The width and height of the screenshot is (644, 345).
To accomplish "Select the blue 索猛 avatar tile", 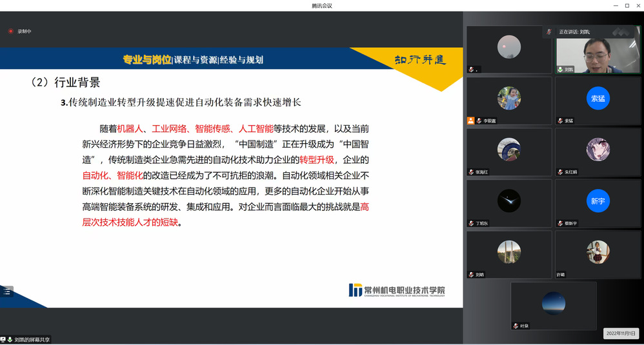I will pos(598,98).
